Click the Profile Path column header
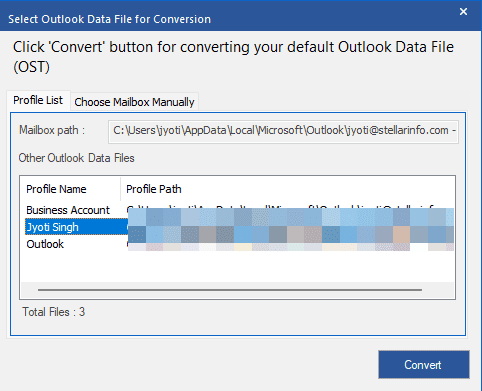The width and height of the screenshot is (482, 391). coord(287,189)
